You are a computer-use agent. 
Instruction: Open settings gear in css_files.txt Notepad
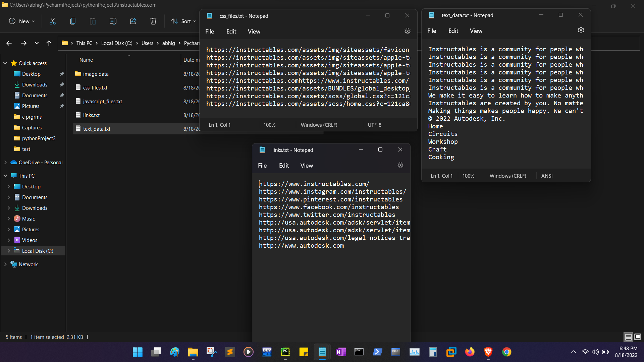(x=408, y=31)
